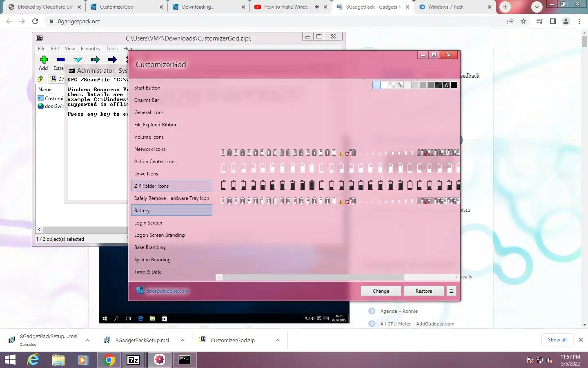This screenshot has height=368, width=588.
Task: Click the cyan checkmark Test icon in 7-Zip
Action: point(78,60)
